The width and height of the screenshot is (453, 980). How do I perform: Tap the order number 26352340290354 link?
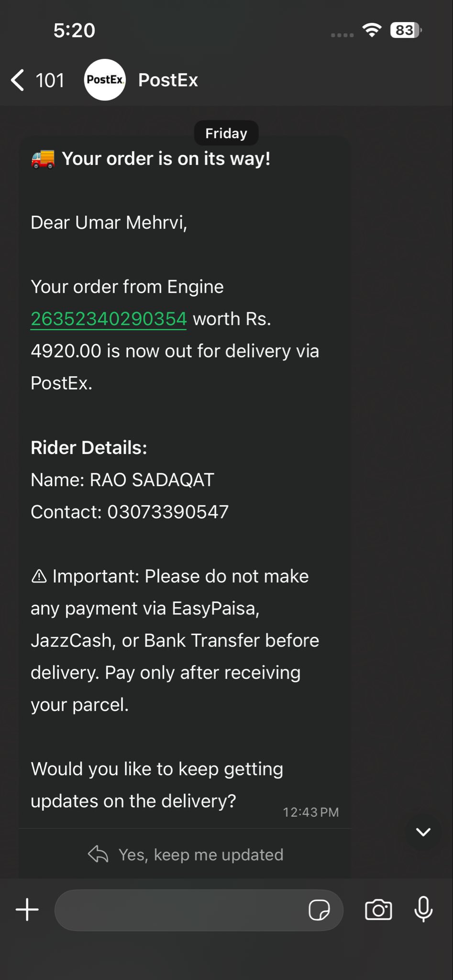point(109,319)
